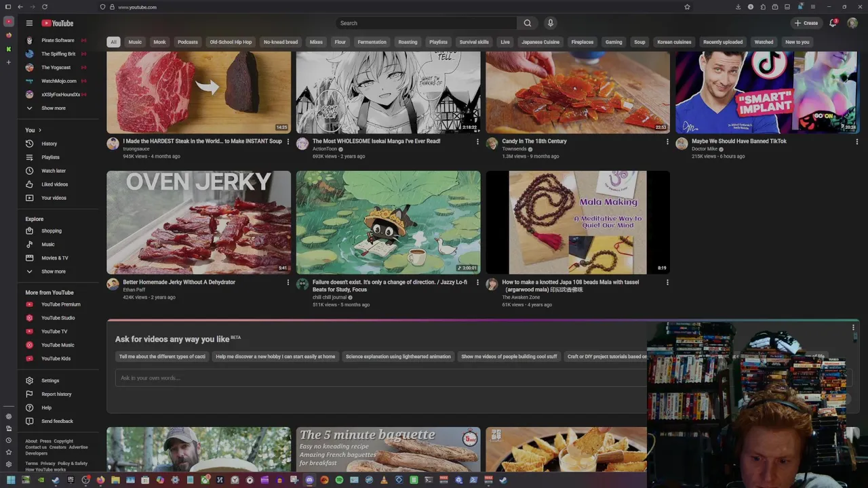Select the Old-School Hip Hop chip

(231, 42)
